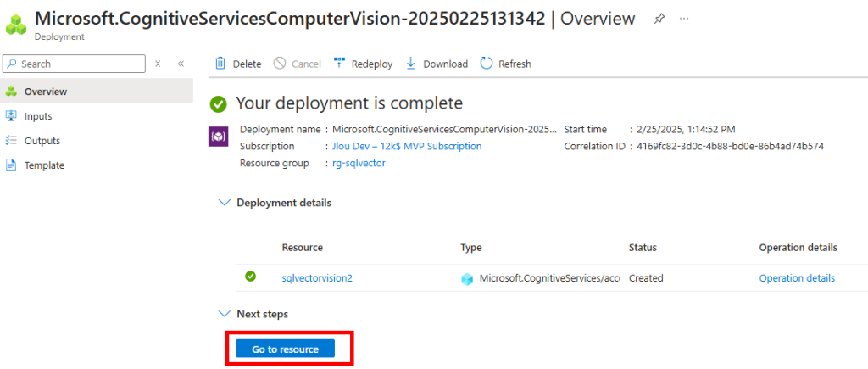The image size is (868, 369).
Task: Open the more options ellipsis in title
Action: 684,19
